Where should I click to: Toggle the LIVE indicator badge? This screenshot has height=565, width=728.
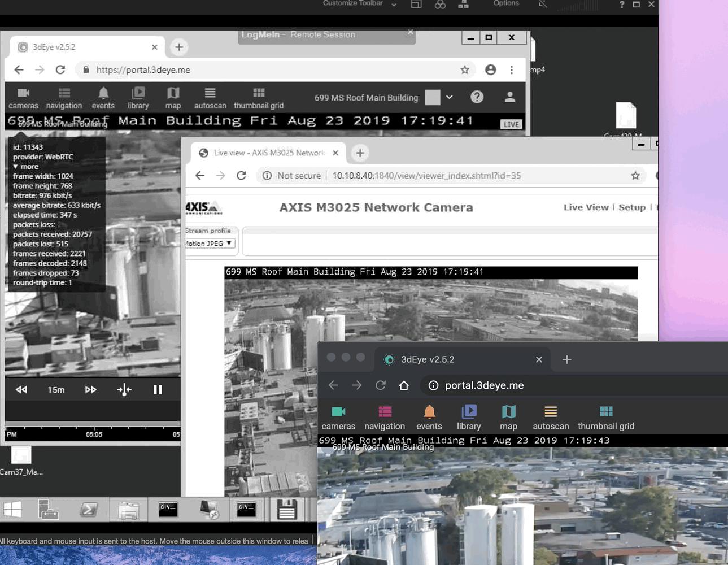[x=511, y=124]
